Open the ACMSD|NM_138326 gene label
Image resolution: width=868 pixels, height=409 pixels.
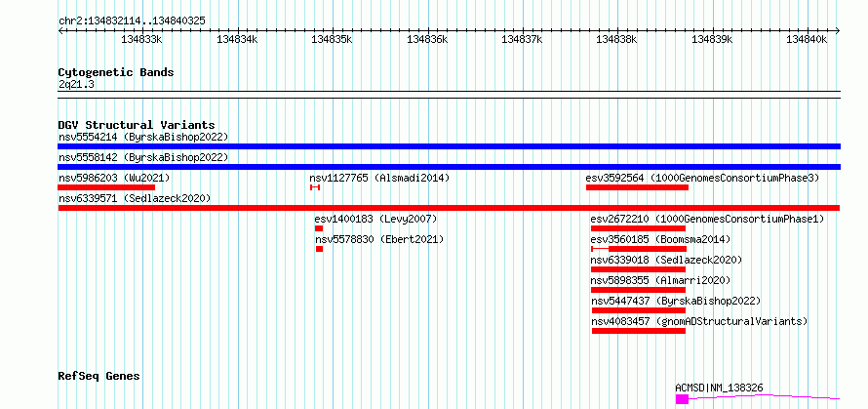(x=719, y=388)
